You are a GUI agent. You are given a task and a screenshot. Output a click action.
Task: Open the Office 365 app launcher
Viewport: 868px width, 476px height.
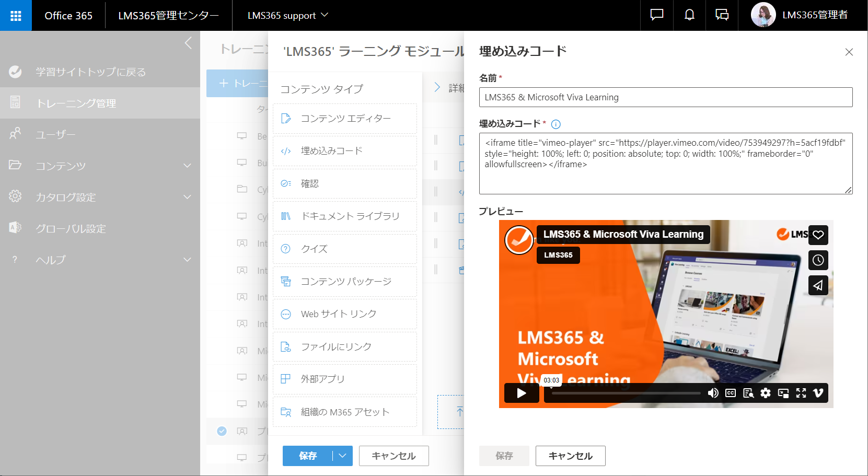pos(16,15)
